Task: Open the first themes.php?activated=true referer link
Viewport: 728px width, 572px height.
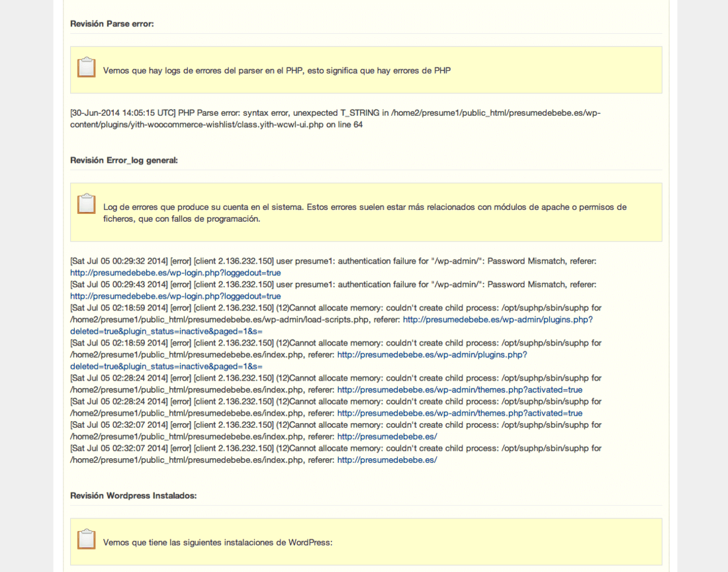Action: (x=460, y=390)
